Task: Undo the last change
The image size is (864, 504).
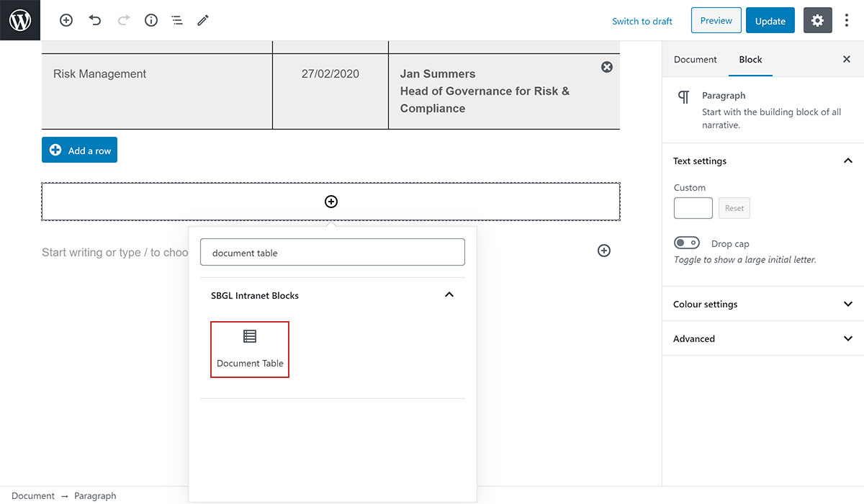Action: tap(95, 21)
